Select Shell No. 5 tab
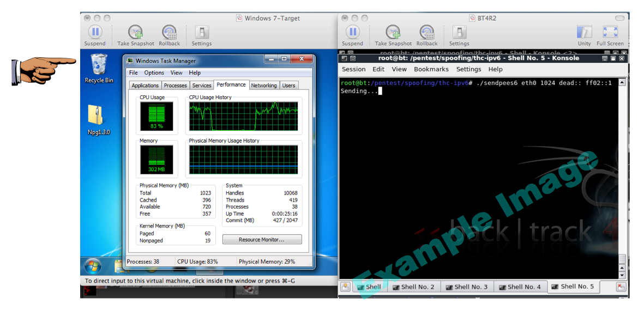This screenshot has width=644, height=310. tap(573, 287)
